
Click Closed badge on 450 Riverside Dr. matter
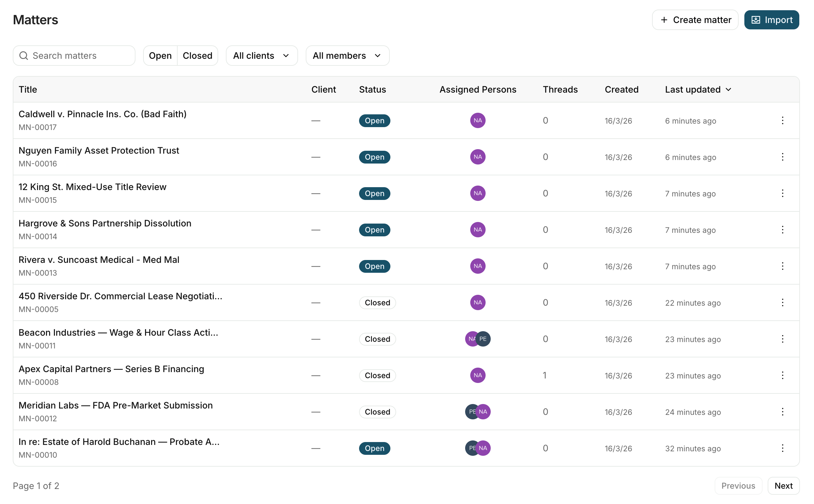377,302
